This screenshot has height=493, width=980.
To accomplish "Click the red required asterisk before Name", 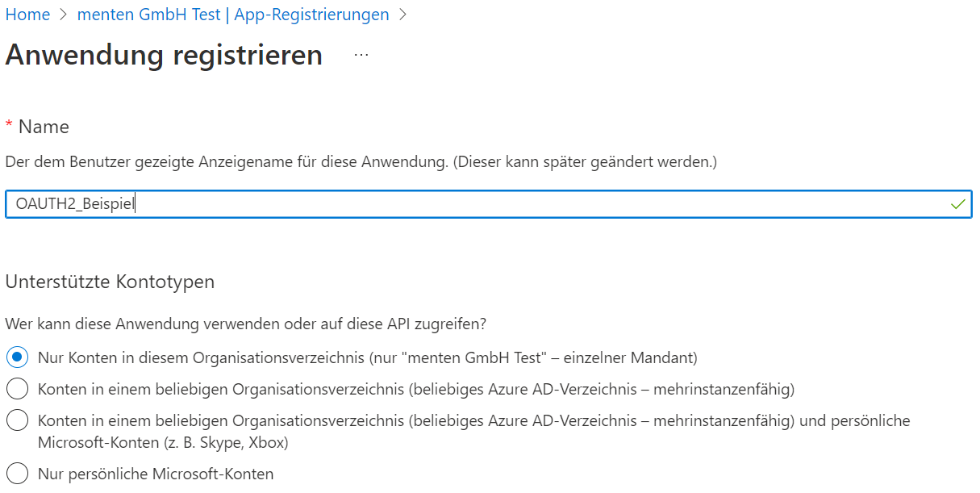I will pos(9,127).
